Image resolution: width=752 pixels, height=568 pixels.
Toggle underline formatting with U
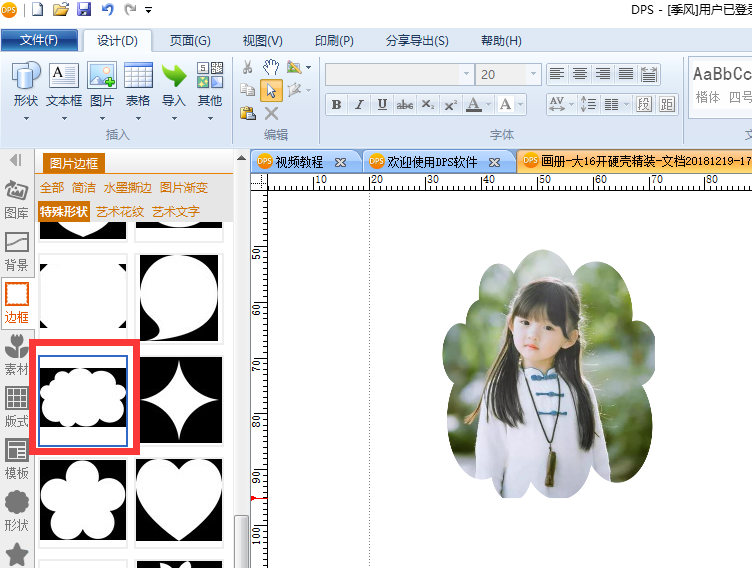[x=382, y=105]
